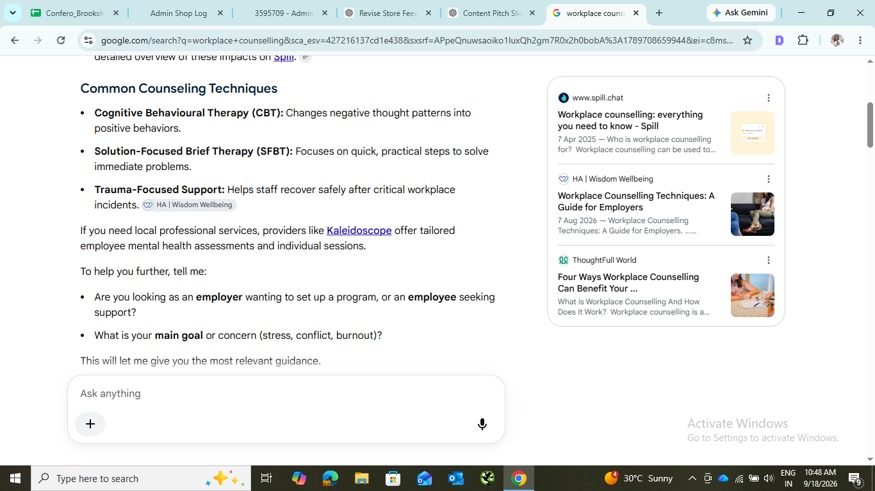The image size is (875, 491).
Task: Close the 3595709 - Admin tab
Action: tap(324, 12)
